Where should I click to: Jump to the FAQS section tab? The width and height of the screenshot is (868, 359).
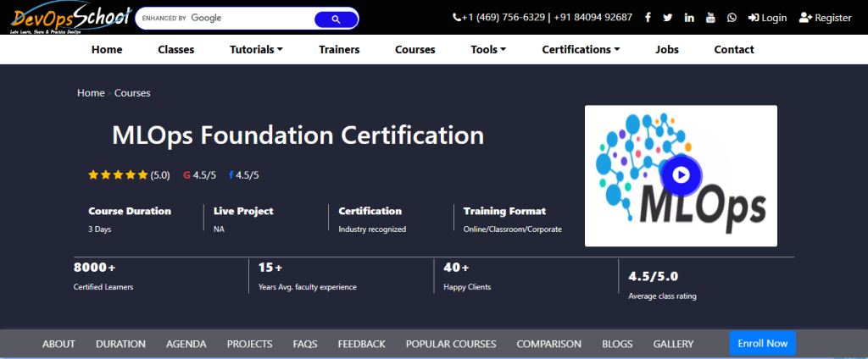[305, 344]
